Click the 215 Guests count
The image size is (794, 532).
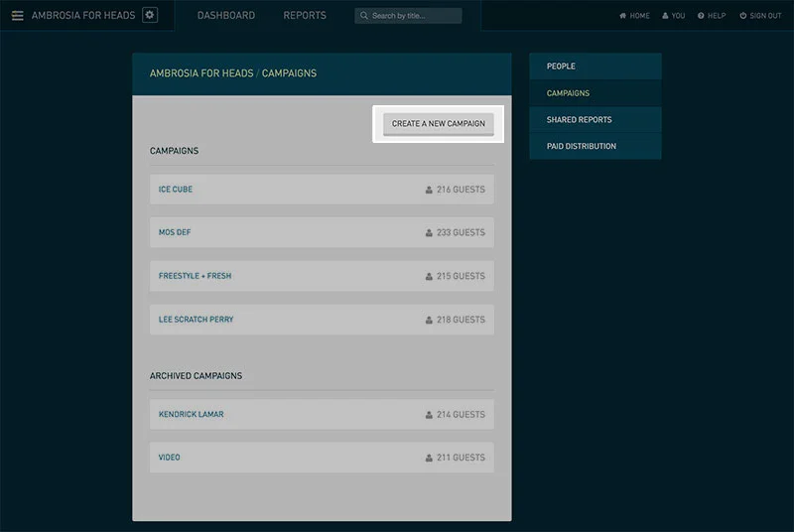click(461, 276)
